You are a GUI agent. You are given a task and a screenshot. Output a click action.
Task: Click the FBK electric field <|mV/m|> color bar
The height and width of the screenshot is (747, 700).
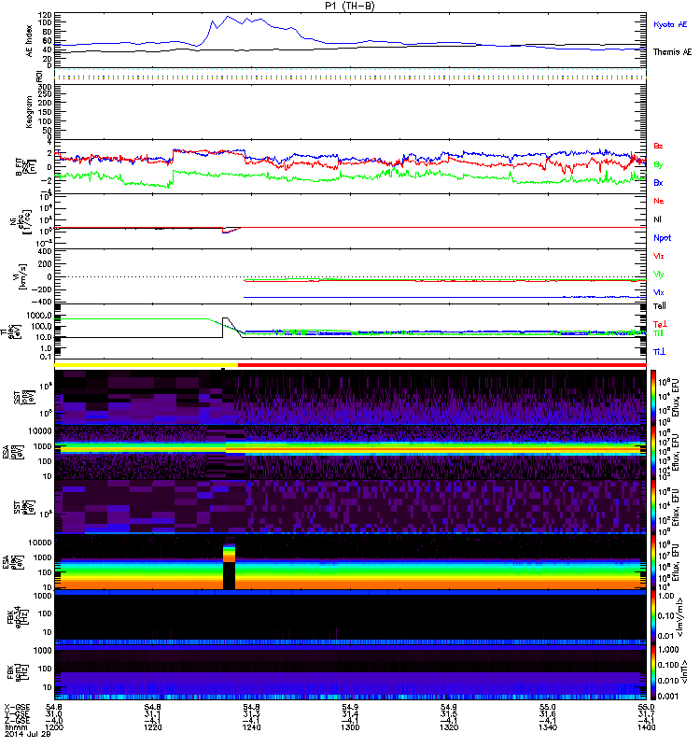pyautogui.click(x=653, y=617)
